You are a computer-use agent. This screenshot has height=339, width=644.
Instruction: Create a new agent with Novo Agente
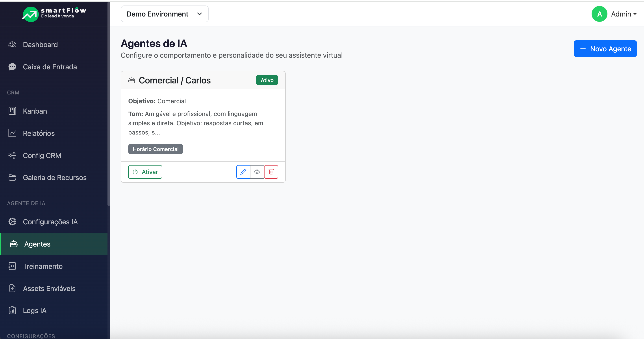click(605, 48)
